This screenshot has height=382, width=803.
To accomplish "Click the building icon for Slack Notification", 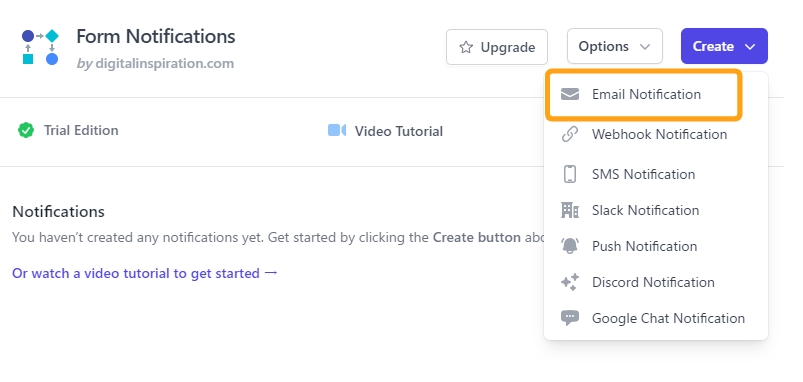I will (569, 210).
